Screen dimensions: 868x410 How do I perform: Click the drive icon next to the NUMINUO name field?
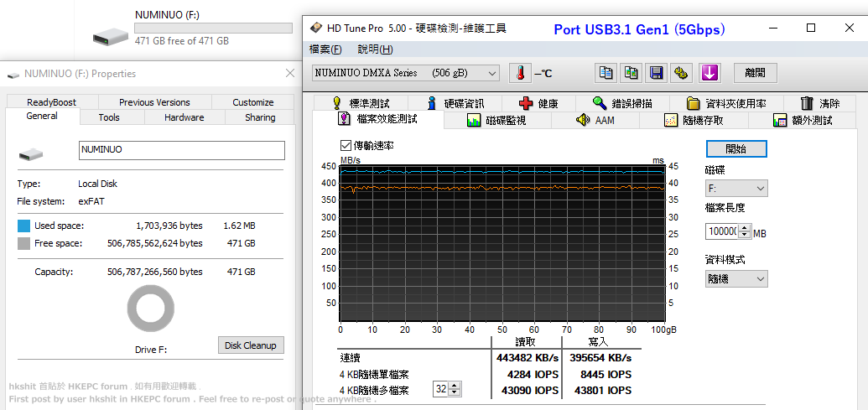pyautogui.click(x=31, y=154)
